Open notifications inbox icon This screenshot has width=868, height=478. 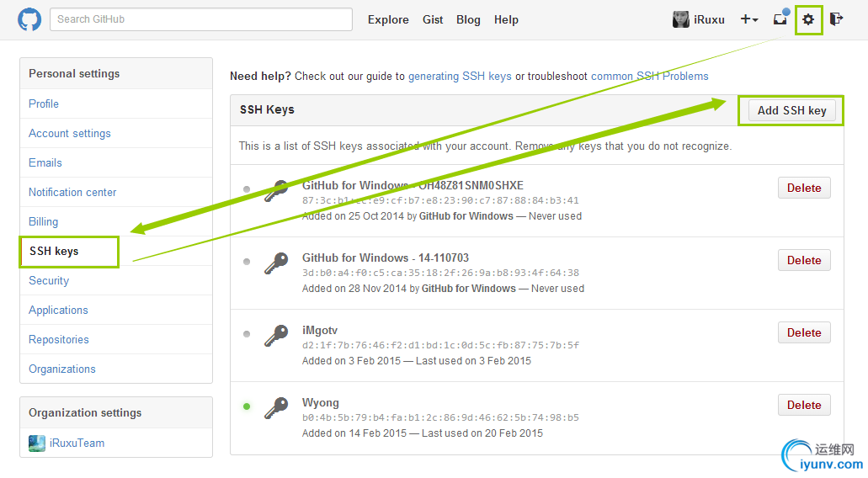click(x=780, y=19)
